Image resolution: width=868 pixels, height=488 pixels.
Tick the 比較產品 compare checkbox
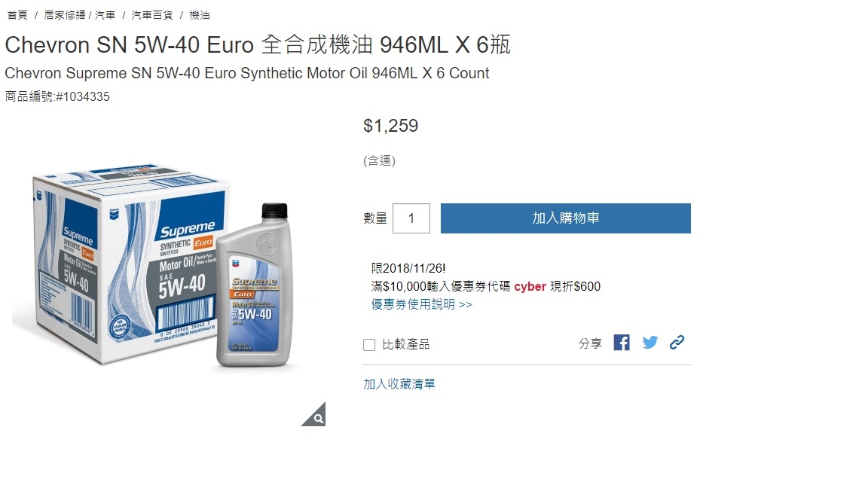(369, 345)
